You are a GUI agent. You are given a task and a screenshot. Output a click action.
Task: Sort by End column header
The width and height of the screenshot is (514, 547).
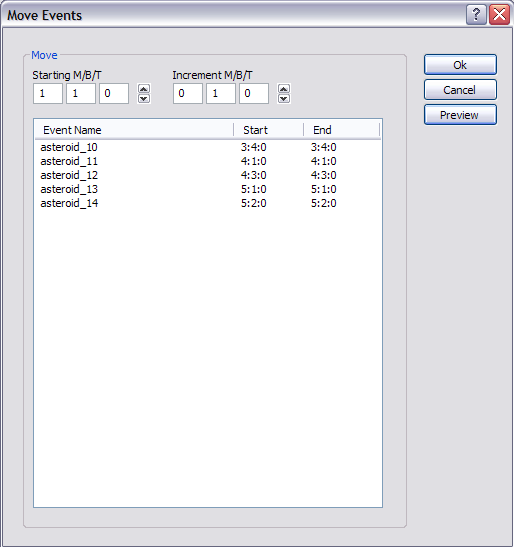[x=342, y=130]
